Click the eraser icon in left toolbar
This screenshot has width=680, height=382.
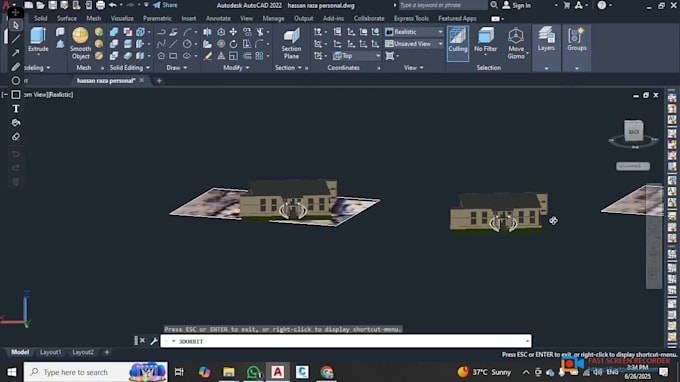[x=16, y=137]
